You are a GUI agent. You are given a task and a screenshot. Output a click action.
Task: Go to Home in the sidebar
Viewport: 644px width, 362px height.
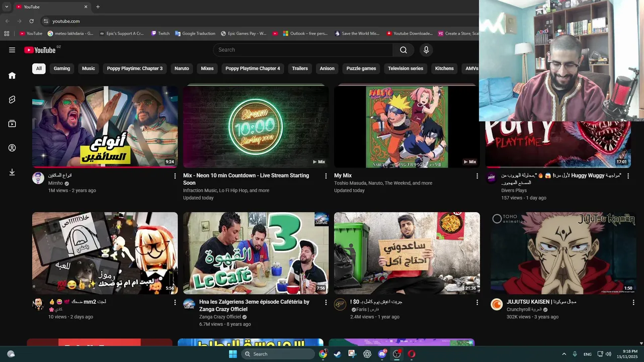tap(12, 75)
